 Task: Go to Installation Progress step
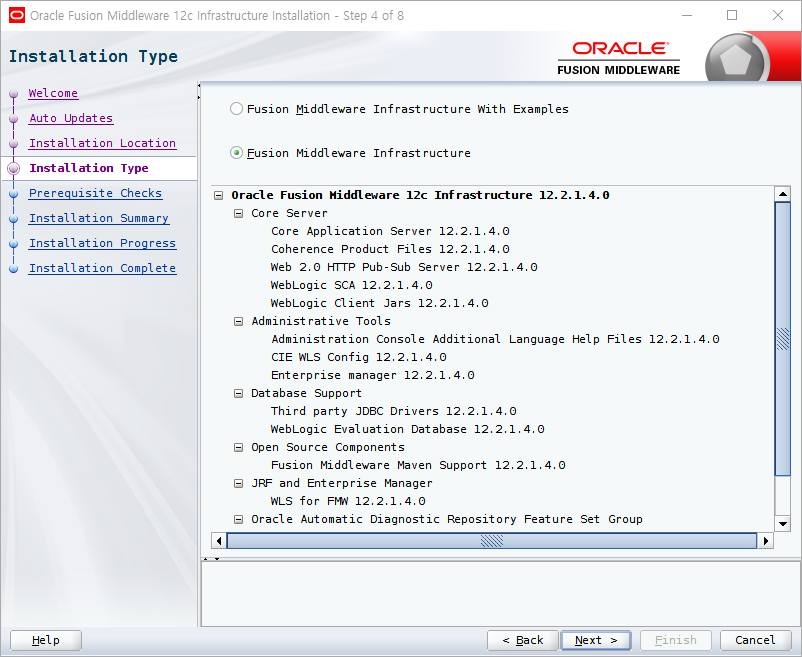point(102,243)
